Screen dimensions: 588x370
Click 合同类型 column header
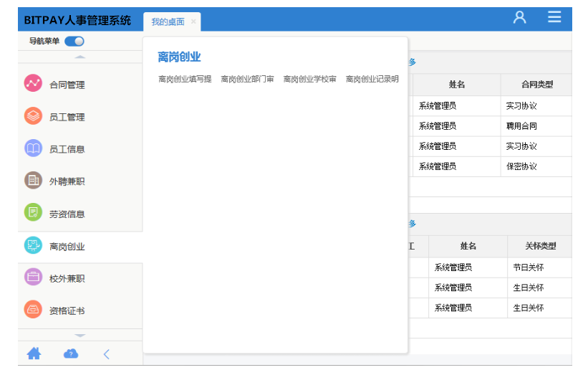click(537, 85)
